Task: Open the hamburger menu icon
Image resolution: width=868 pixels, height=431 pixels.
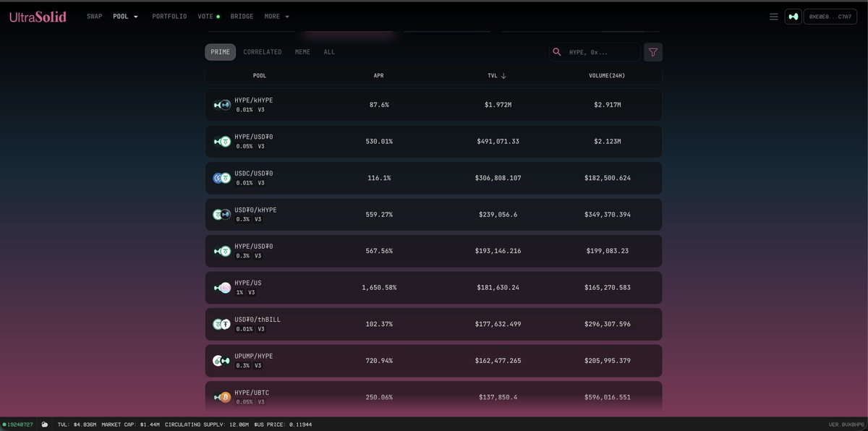Action: coord(773,17)
